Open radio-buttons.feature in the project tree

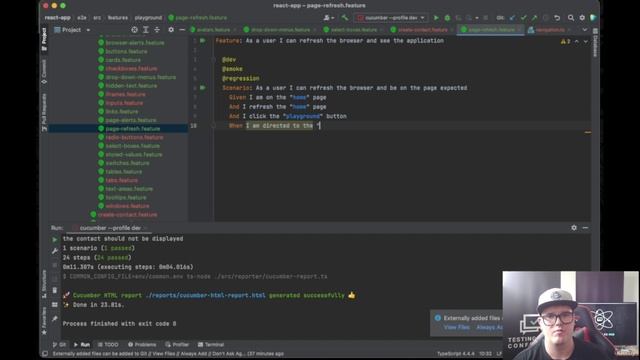(x=134, y=137)
